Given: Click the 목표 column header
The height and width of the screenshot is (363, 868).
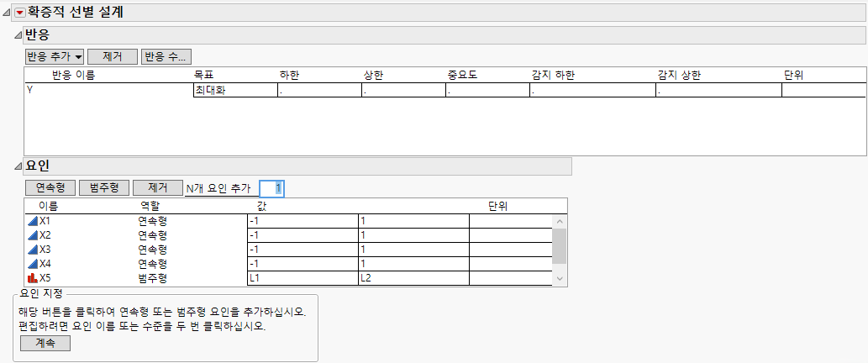Looking at the screenshot, I should point(203,76).
